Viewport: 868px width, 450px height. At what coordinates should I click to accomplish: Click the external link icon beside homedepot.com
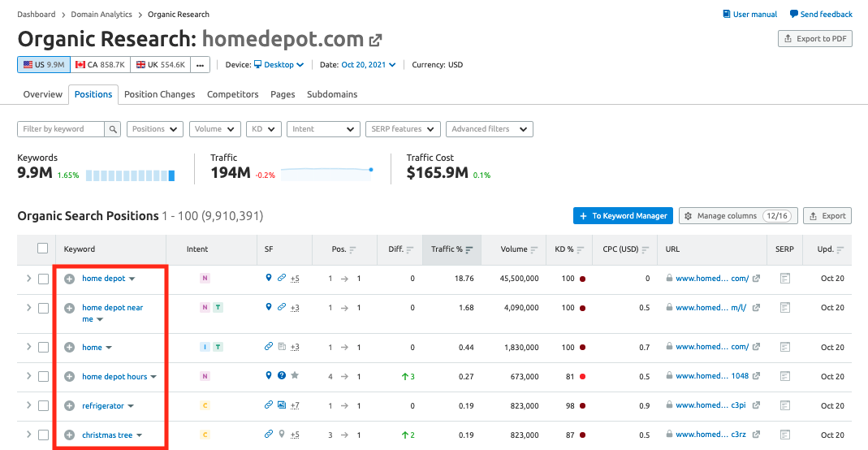[x=375, y=40]
